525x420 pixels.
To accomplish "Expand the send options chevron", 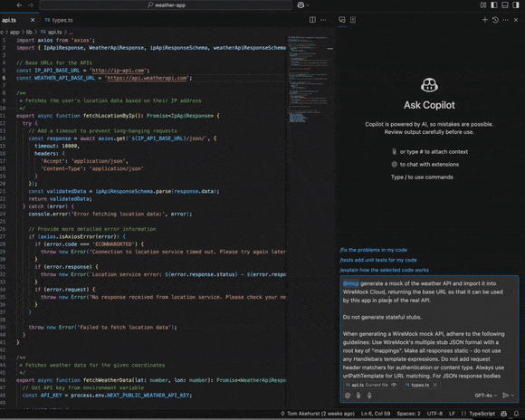I will pos(512,396).
